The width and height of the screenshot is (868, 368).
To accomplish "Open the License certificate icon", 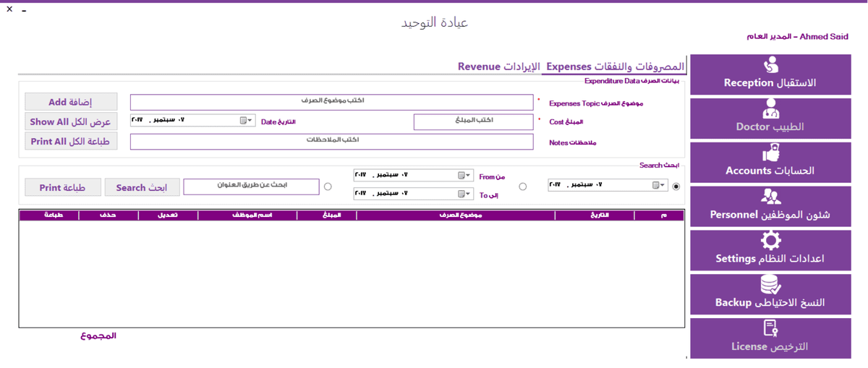I will (770, 329).
